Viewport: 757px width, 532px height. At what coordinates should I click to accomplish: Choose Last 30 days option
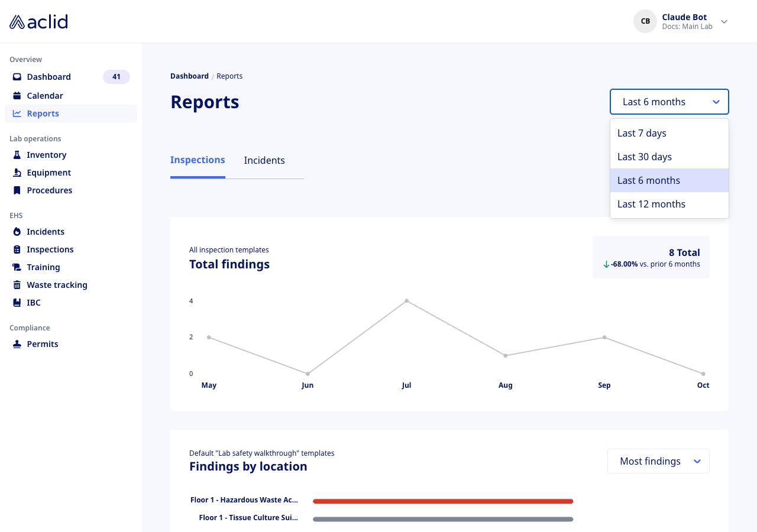pos(669,157)
